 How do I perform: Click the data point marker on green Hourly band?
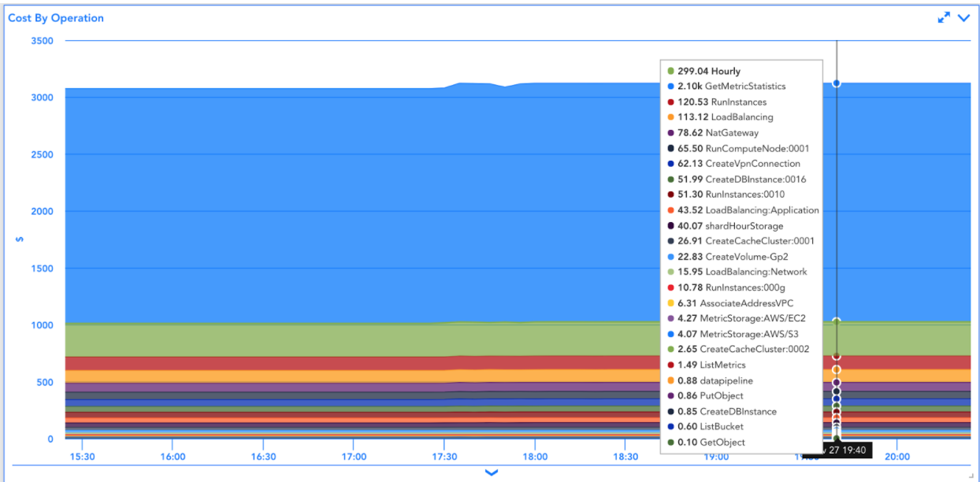837,321
